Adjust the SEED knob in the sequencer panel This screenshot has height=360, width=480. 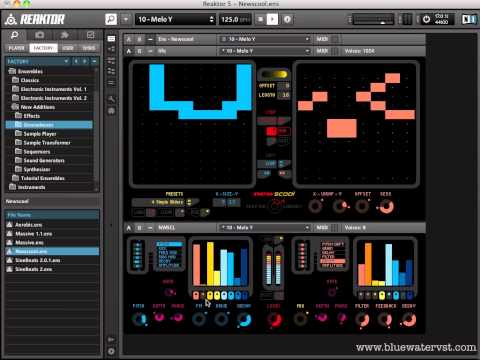386,206
